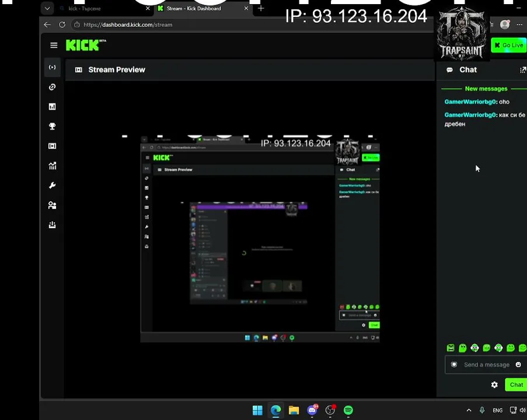
Task: Click username GamerWarriorbg0 on the 'oho' message
Action: (x=470, y=102)
